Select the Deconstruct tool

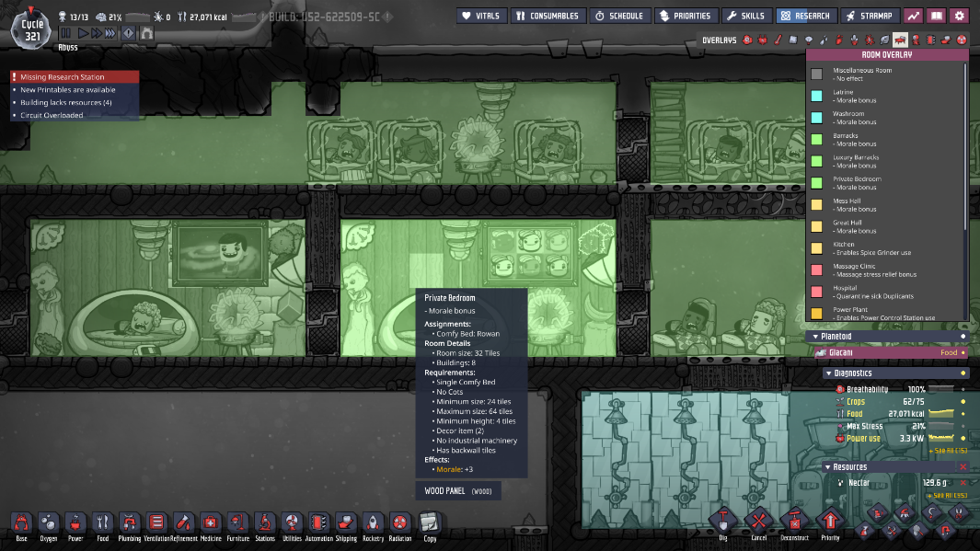click(x=794, y=524)
